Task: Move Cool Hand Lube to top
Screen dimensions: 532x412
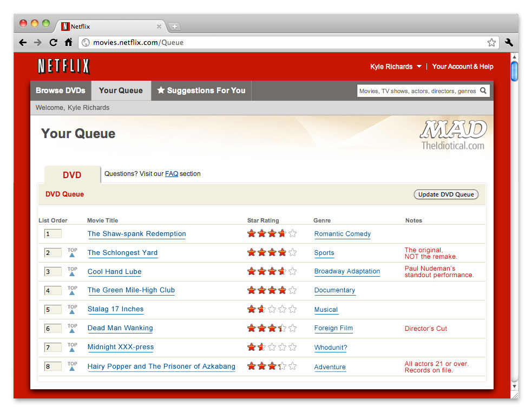Action: point(72,271)
